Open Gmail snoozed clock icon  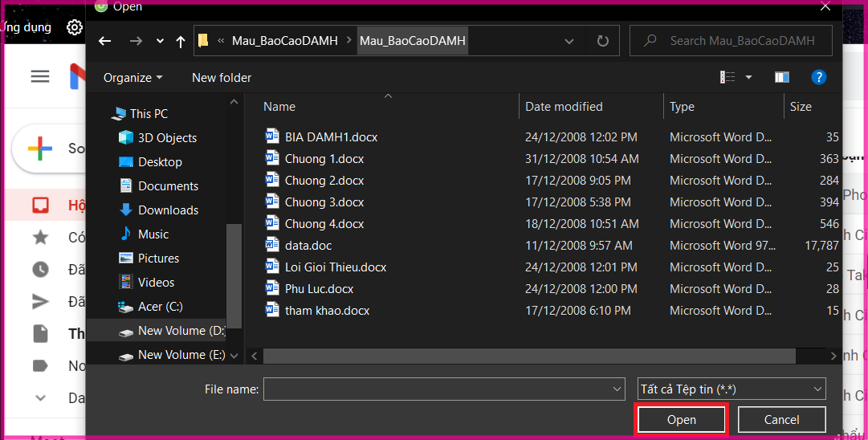40,270
